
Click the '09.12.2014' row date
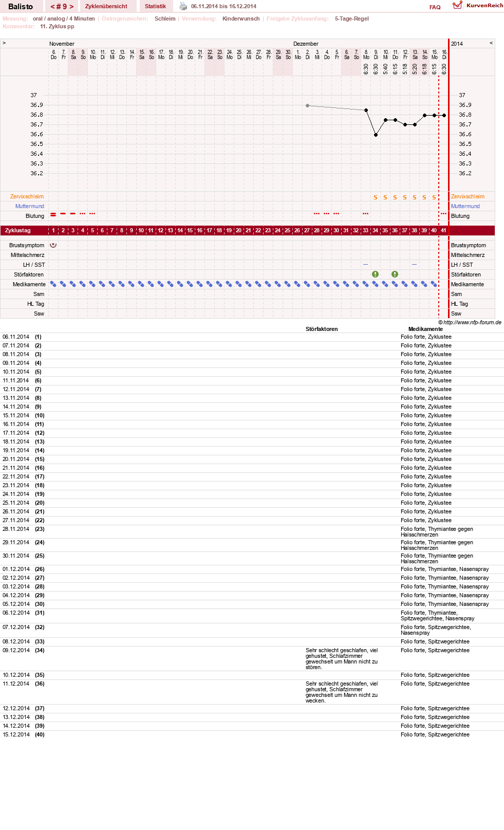pos(16,651)
